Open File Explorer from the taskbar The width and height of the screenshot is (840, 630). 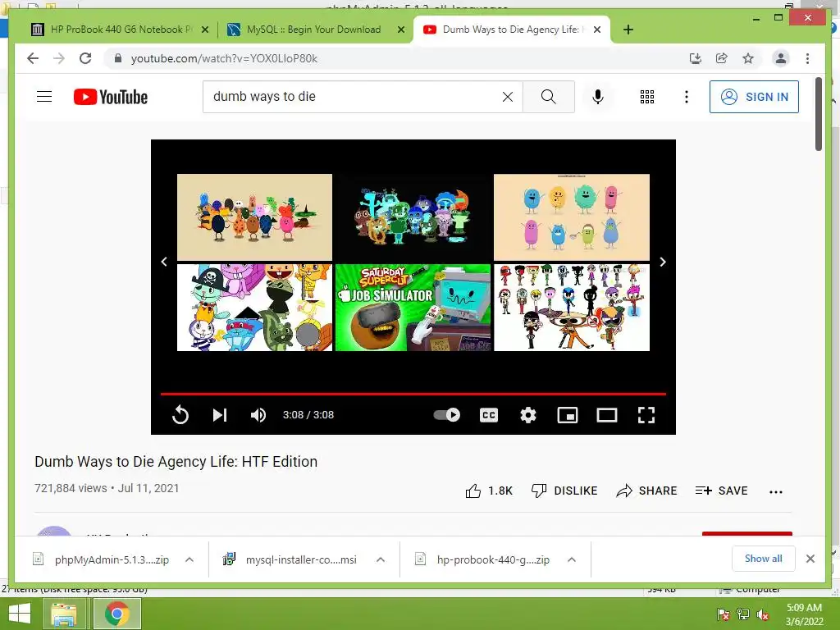click(x=63, y=614)
